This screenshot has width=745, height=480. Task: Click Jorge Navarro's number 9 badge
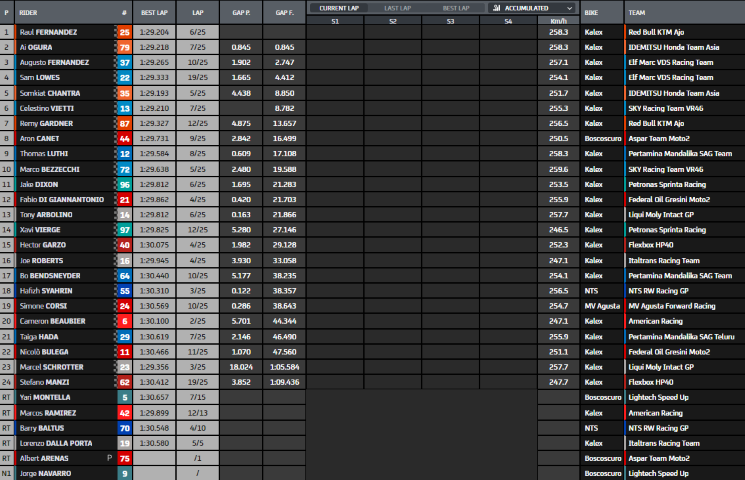pyautogui.click(x=124, y=472)
